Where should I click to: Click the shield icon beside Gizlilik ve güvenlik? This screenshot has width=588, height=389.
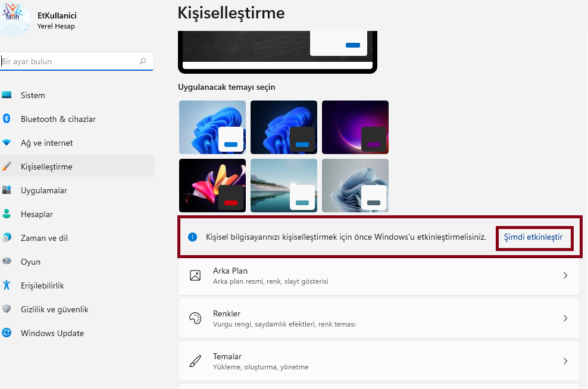7,309
